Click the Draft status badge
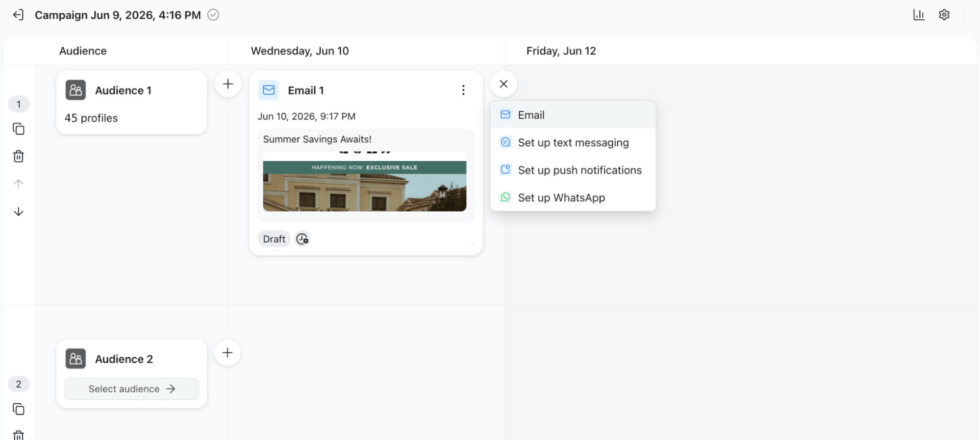Viewport: 980px width, 440px height. [x=274, y=239]
